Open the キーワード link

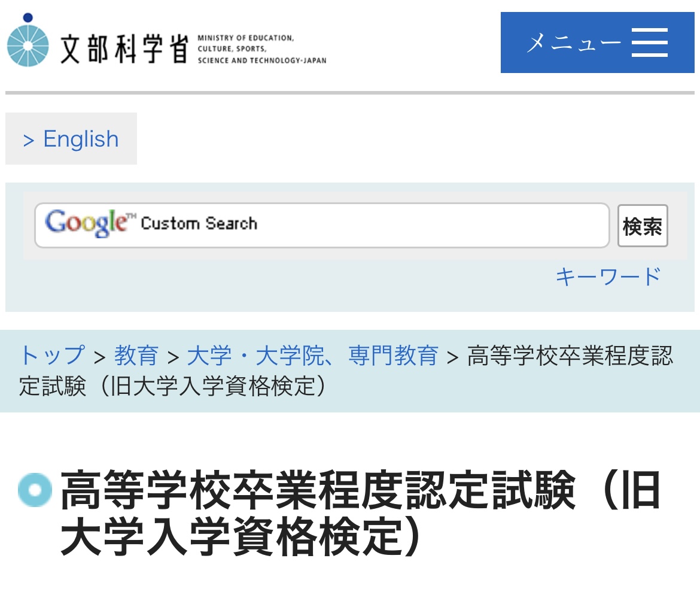coord(608,277)
